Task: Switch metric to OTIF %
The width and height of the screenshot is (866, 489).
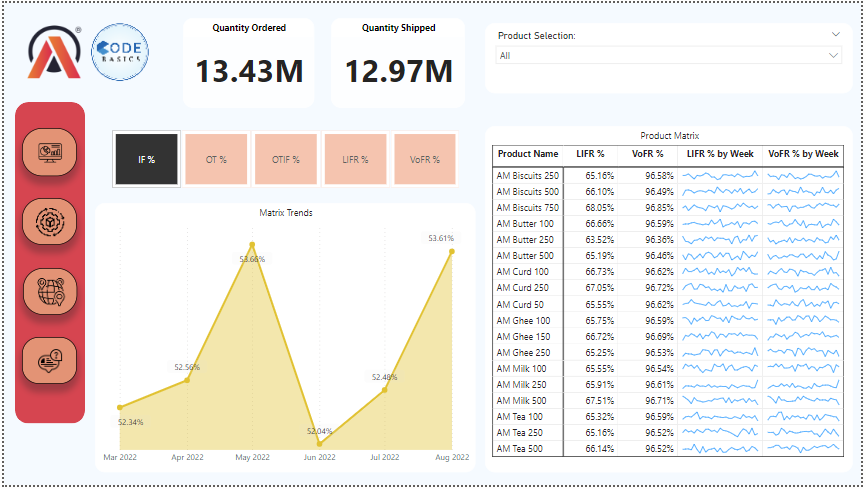Action: [x=286, y=159]
